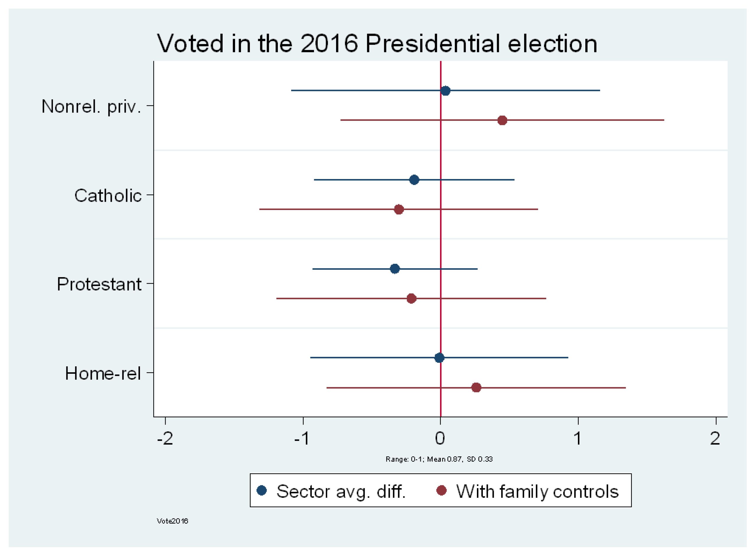Click the blue Protestant estimate dot
This screenshot has height=556, width=756.
395,269
